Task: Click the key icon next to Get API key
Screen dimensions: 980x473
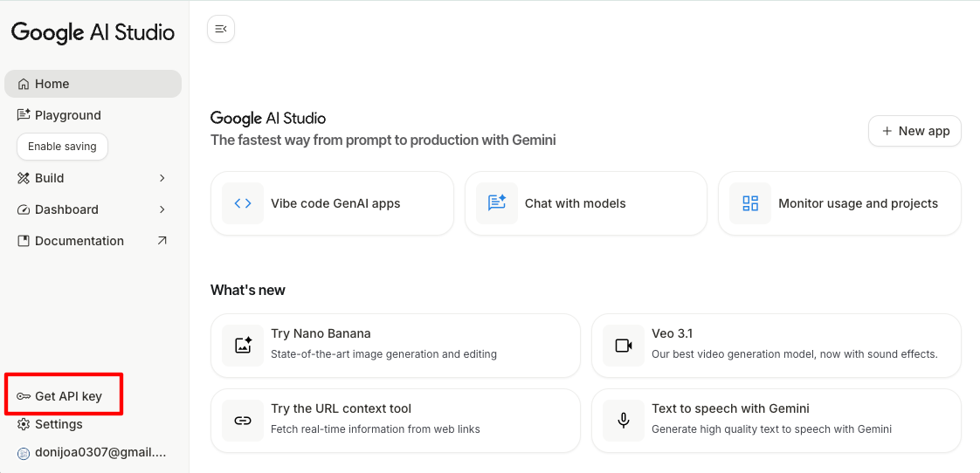Action: (x=24, y=396)
